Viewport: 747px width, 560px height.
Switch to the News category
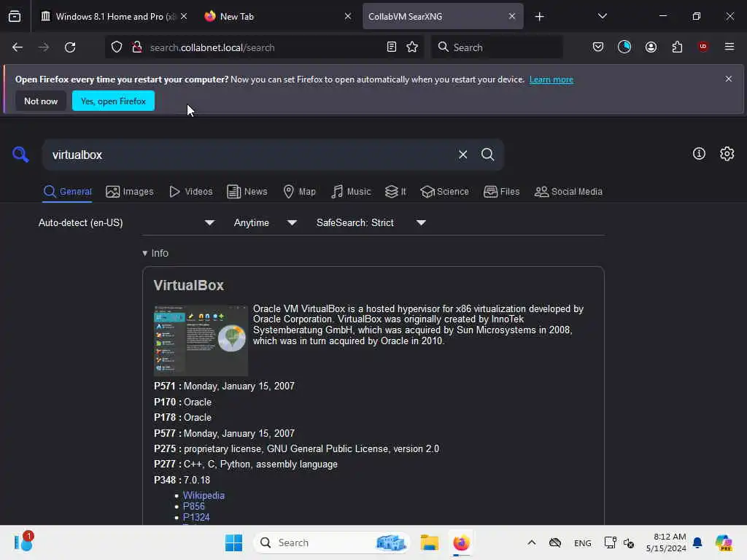247,192
